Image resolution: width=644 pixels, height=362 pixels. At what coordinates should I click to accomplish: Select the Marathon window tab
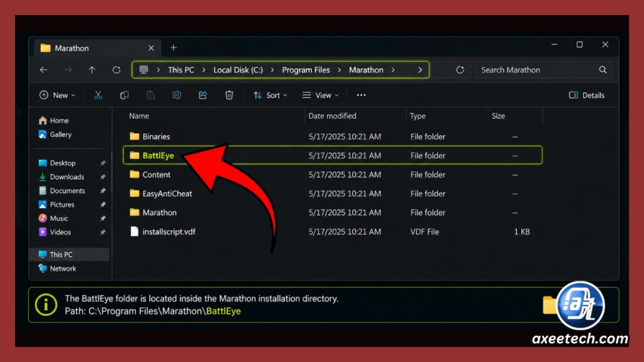[97, 48]
